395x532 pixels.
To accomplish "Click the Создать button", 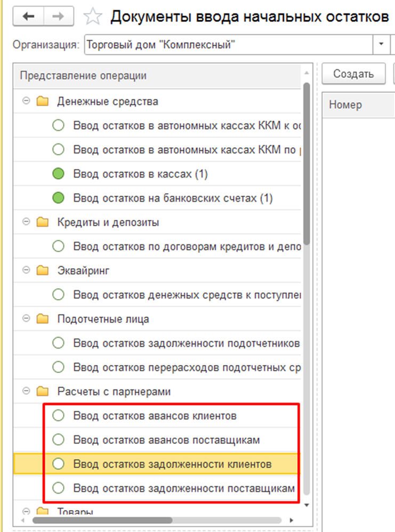I will point(353,74).
